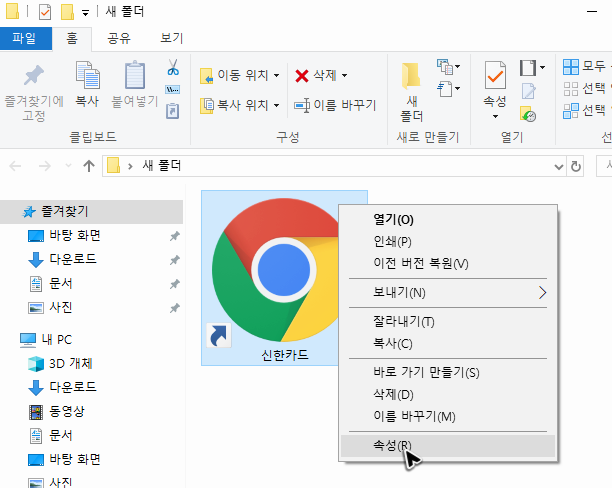The width and height of the screenshot is (612, 488).
Task: Click the invert selection icon
Action: pos(571,111)
